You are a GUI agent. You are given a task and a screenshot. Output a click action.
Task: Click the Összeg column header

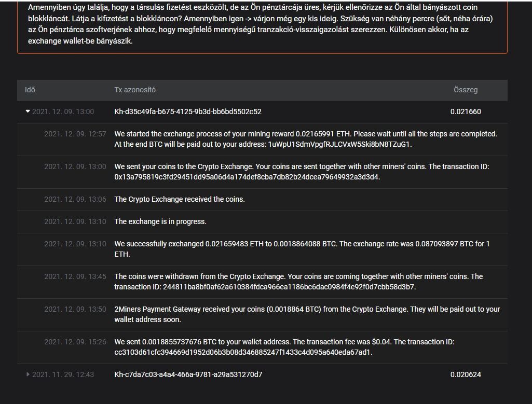click(x=466, y=90)
